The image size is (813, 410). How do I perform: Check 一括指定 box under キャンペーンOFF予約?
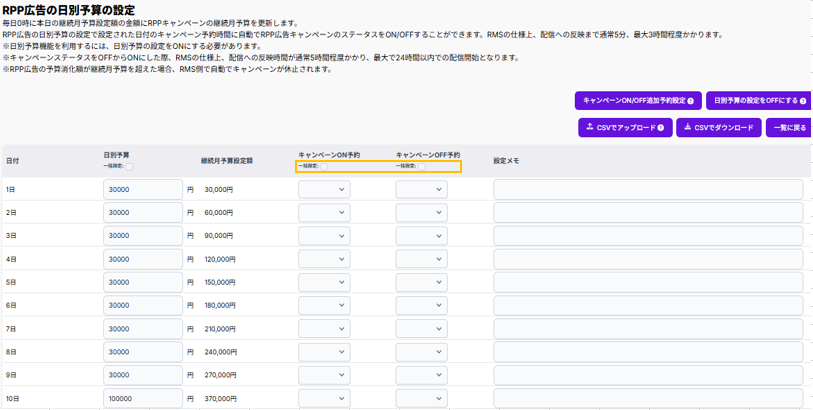tap(421, 166)
